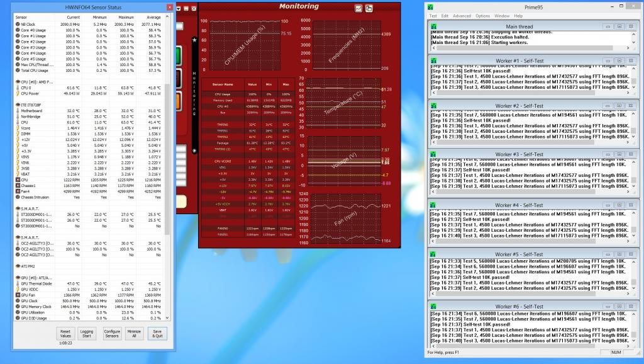Click the lightning icon beside CPU Power

click(x=18, y=93)
